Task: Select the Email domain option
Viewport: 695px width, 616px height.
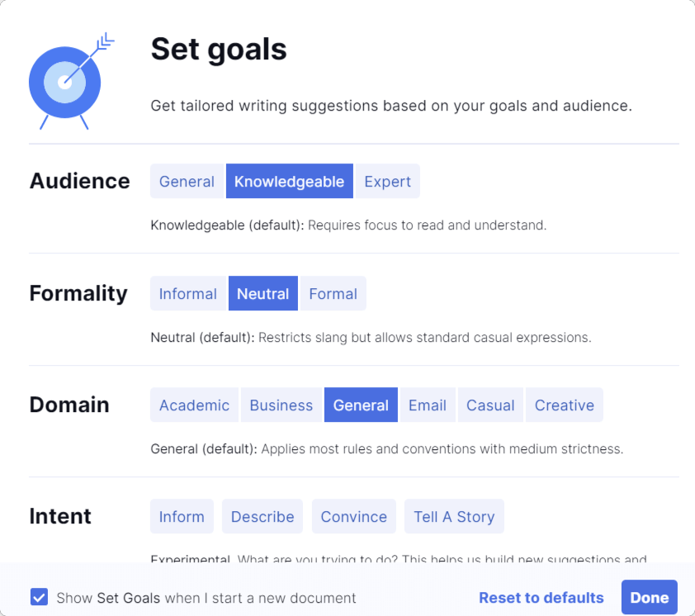Action: (x=428, y=405)
